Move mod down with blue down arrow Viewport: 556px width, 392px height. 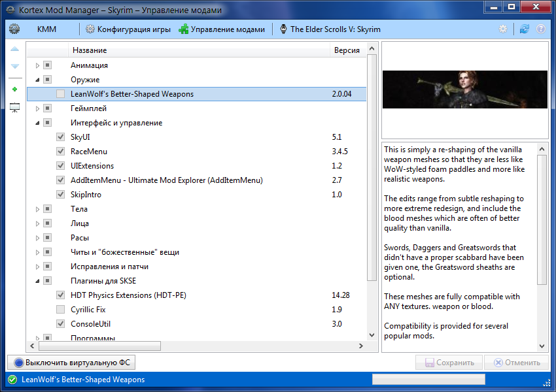(x=14, y=66)
